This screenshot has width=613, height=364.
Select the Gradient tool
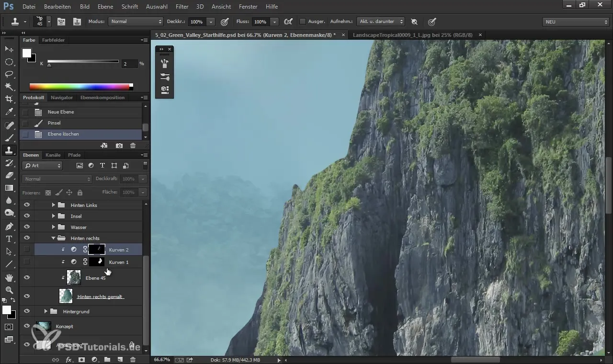coord(9,188)
